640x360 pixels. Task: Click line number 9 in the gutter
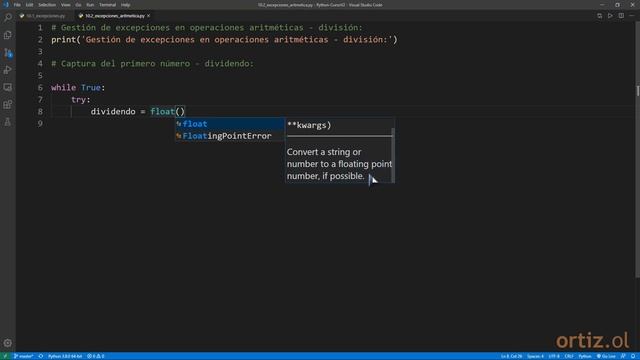point(40,124)
